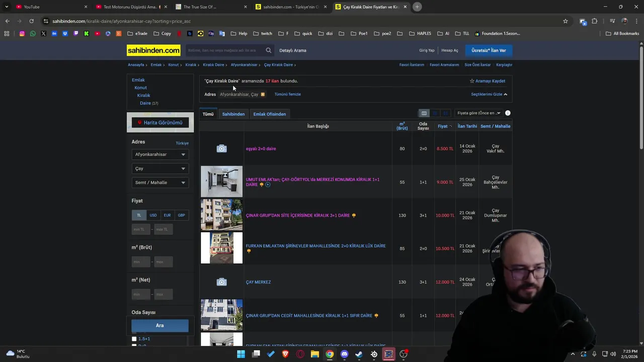Click the Ücretsiz İlan Ver button
Image resolution: width=644 pixels, height=362 pixels.
point(489,50)
